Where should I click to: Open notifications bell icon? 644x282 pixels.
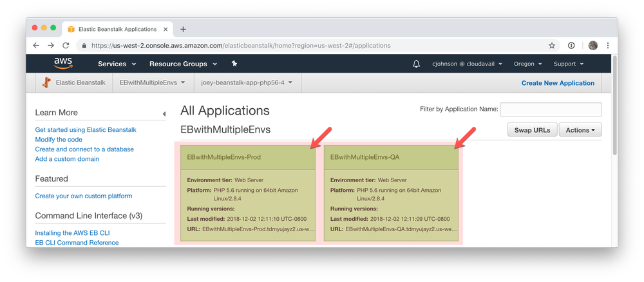[417, 64]
